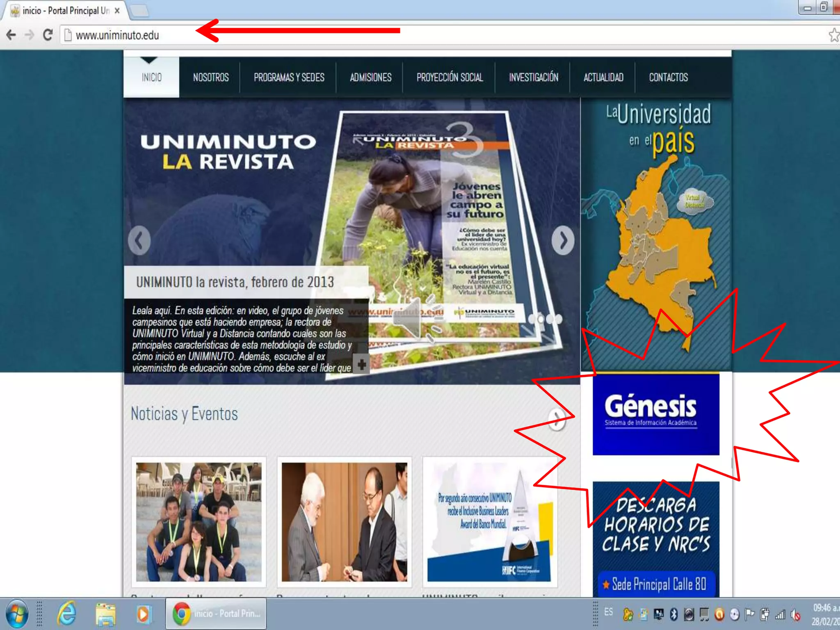The image size is (840, 630).
Task: Open the students group news thumbnail
Action: pos(199,522)
